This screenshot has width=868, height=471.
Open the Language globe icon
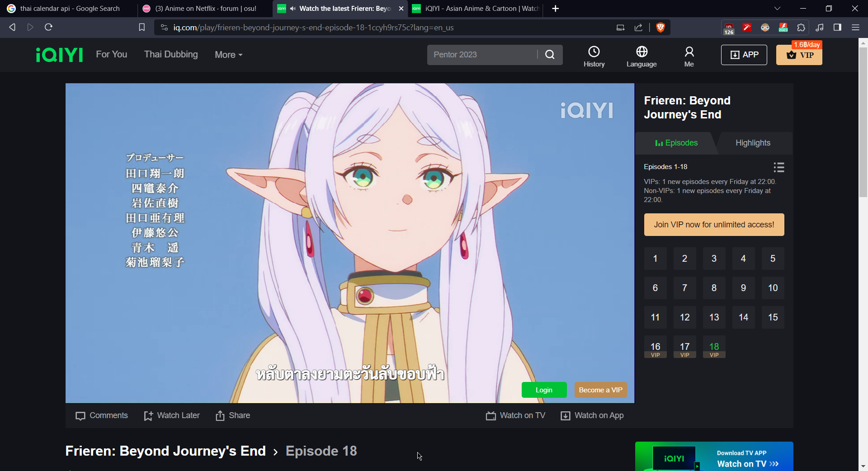coord(642,52)
